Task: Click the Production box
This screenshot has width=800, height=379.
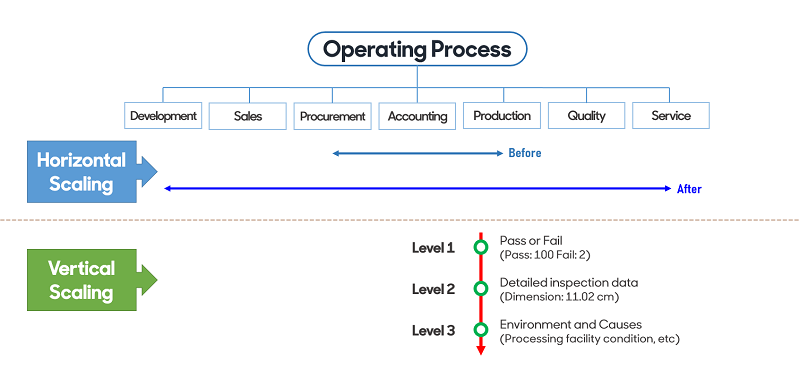Action: (502, 116)
